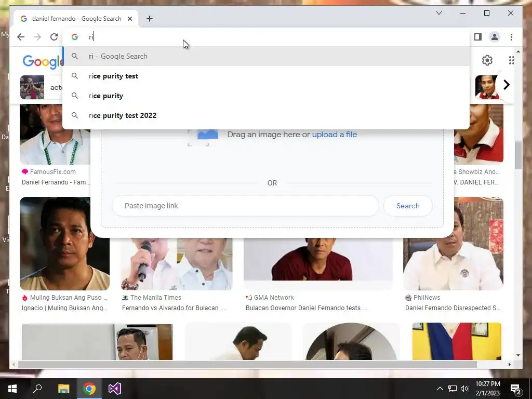
Task: Advance the related search carousel with the right chevron
Action: point(506,85)
